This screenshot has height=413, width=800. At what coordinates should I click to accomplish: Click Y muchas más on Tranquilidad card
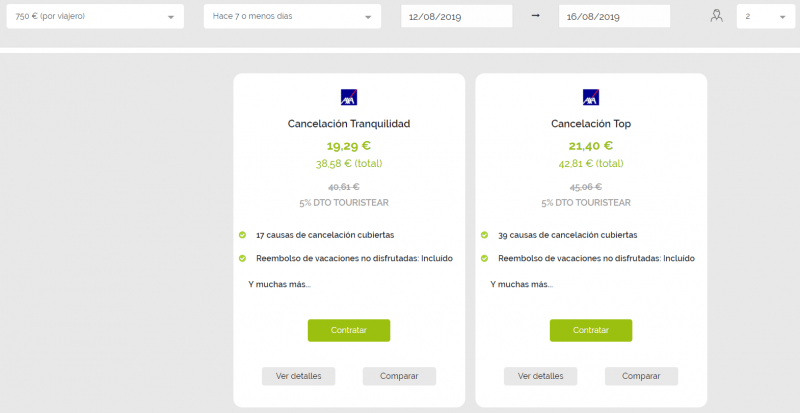coord(280,284)
